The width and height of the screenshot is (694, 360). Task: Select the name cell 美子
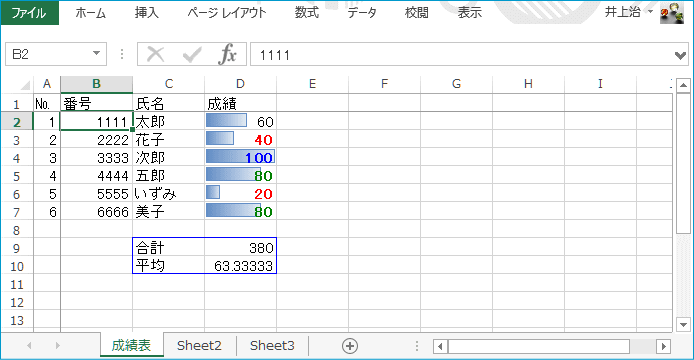(169, 212)
